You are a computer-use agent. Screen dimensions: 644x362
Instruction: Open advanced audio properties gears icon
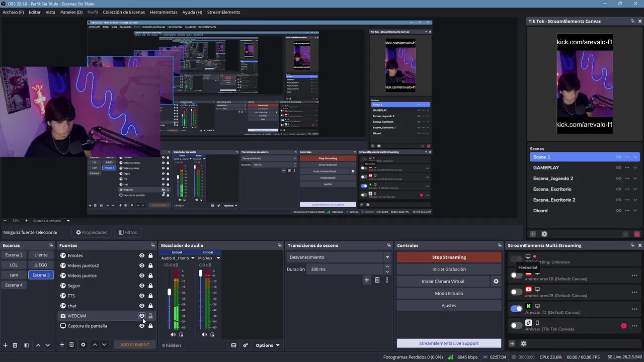tap(246, 345)
